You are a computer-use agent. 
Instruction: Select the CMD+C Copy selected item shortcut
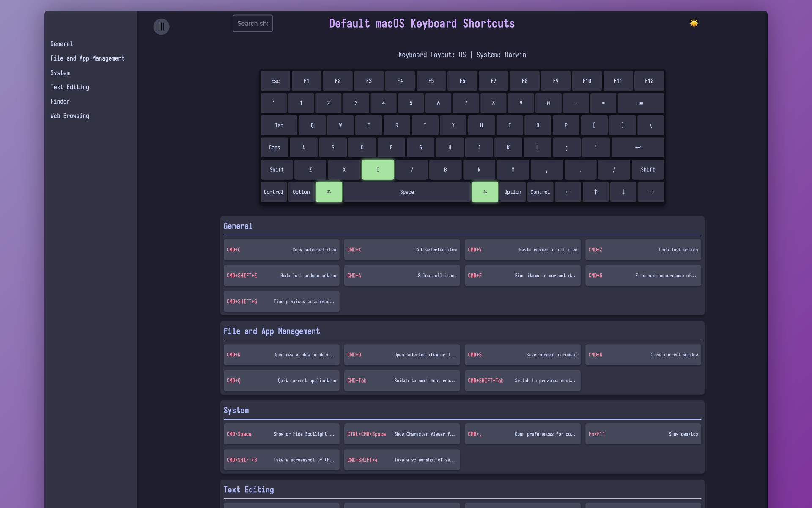[281, 250]
